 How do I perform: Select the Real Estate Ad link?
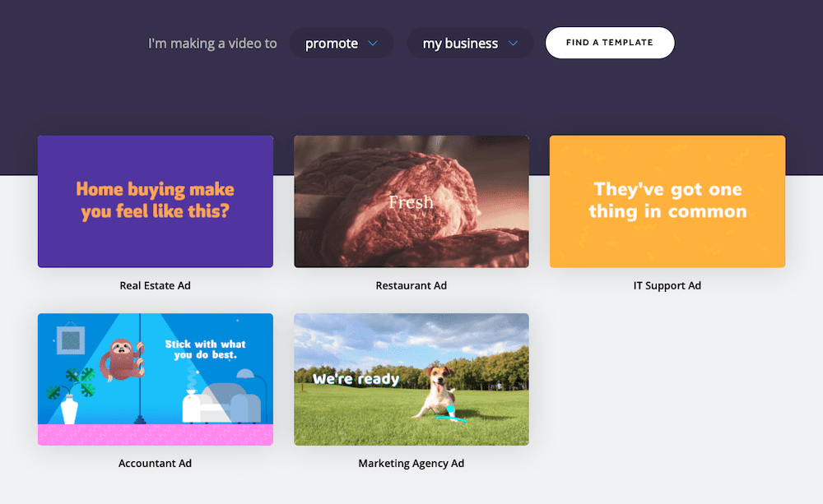(155, 285)
